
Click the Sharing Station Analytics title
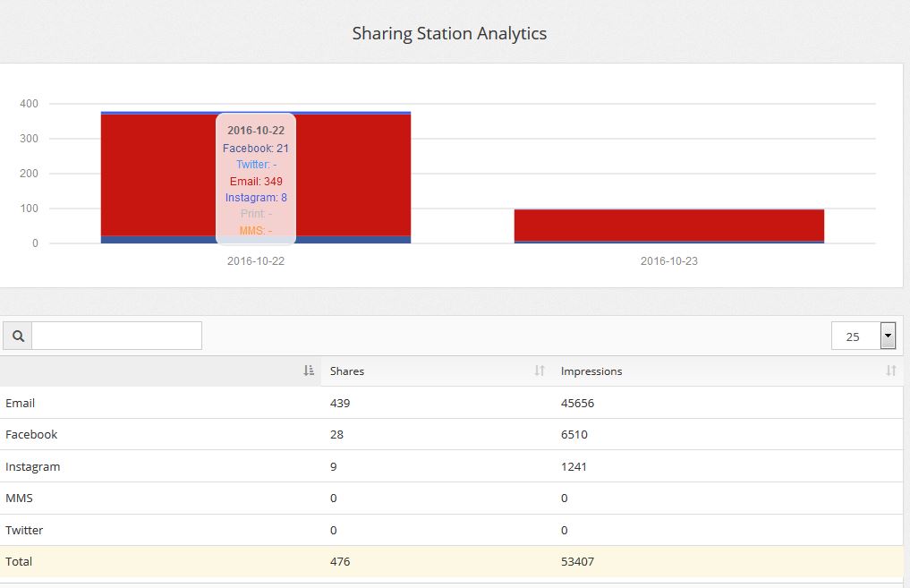(449, 34)
